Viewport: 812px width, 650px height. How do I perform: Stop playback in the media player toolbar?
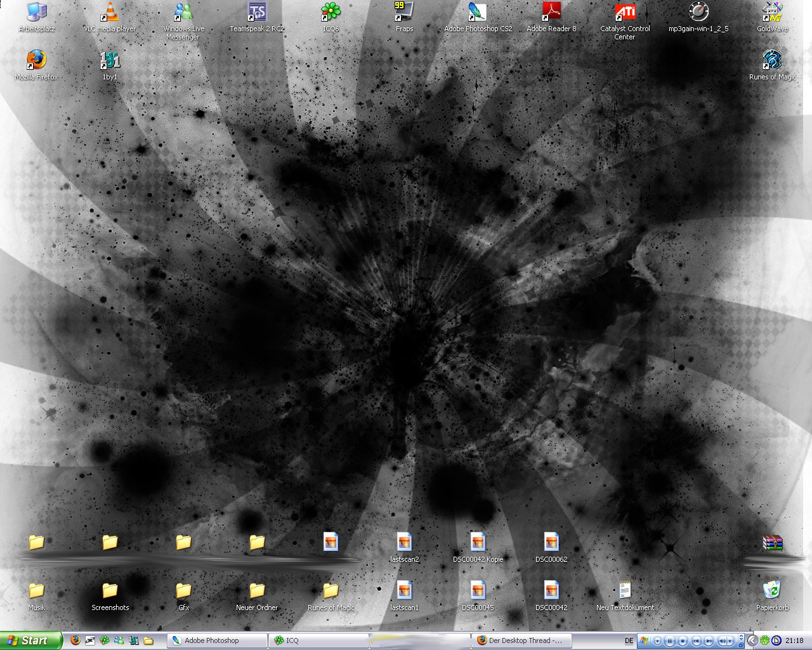coord(683,641)
